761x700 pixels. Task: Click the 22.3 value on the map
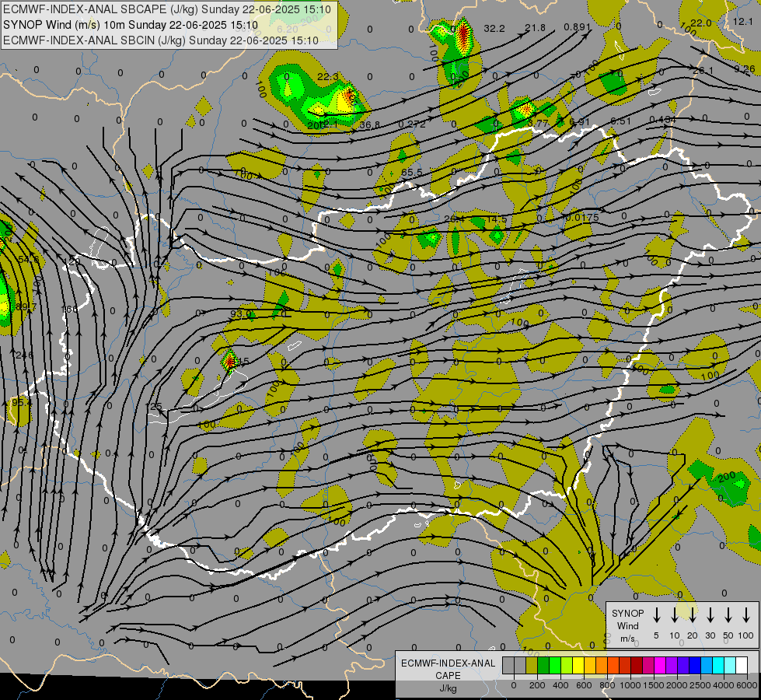coord(327,77)
